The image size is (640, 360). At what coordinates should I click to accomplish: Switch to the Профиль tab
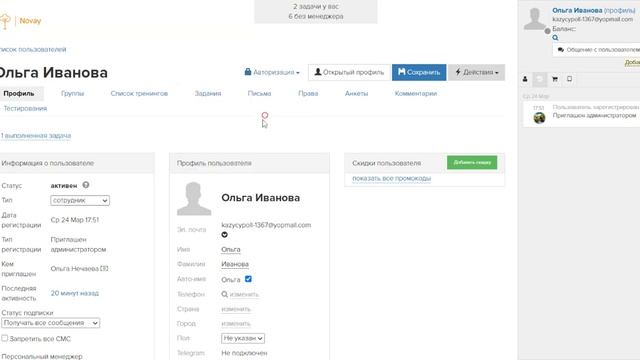coord(19,93)
